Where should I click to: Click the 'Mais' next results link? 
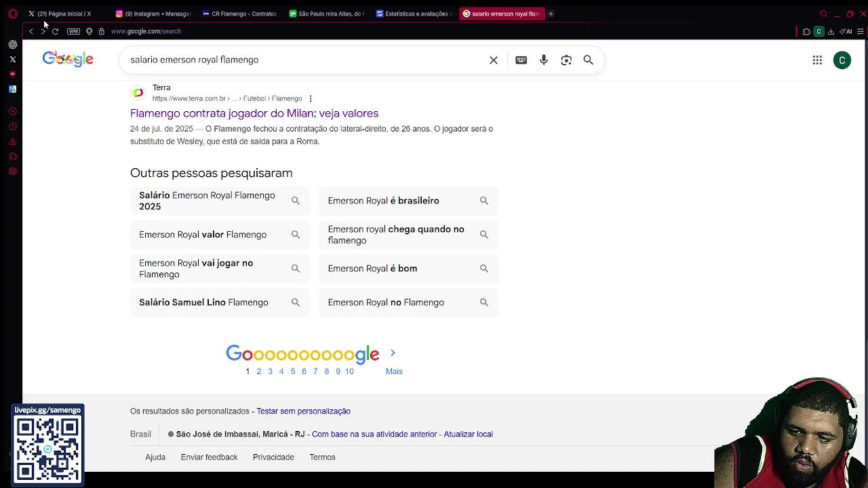pyautogui.click(x=394, y=371)
